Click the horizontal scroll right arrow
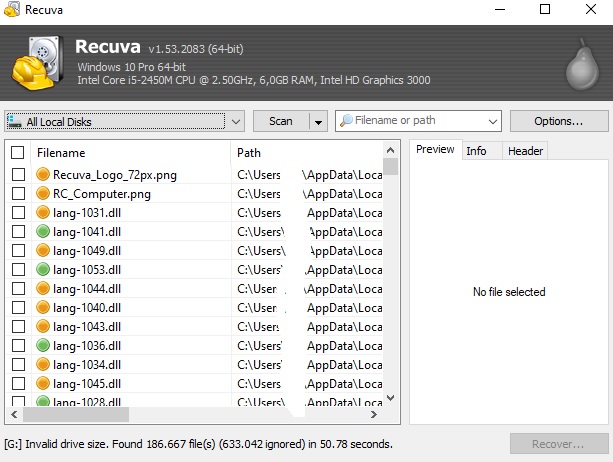613x462 pixels. tap(374, 414)
